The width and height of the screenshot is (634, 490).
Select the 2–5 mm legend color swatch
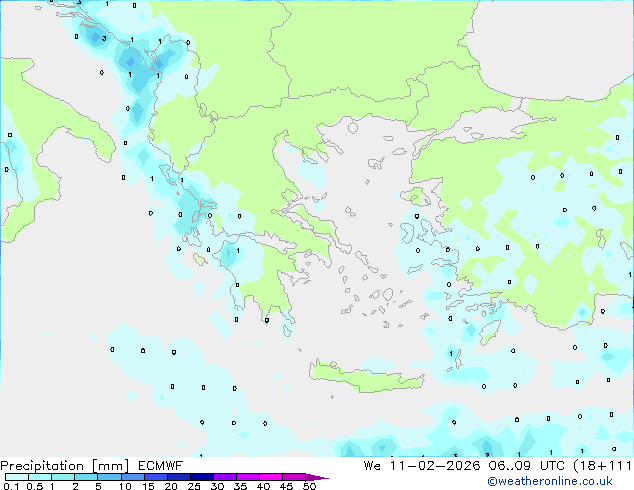coord(86,477)
